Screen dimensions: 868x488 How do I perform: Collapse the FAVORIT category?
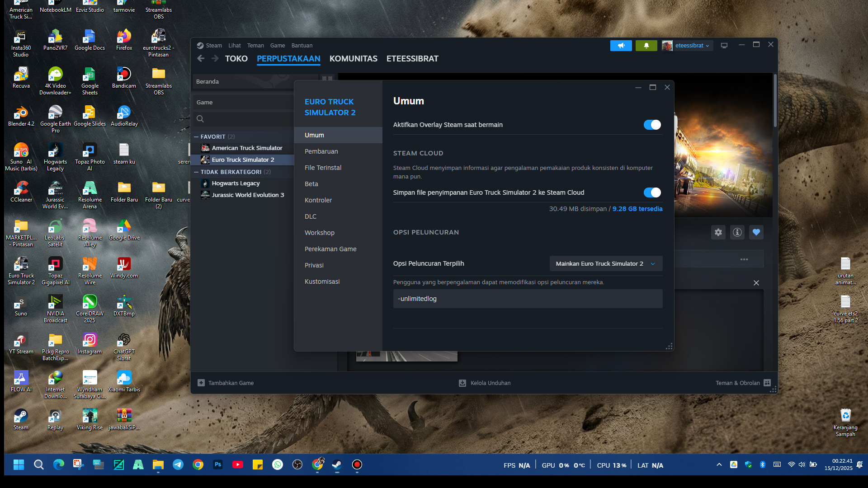196,136
